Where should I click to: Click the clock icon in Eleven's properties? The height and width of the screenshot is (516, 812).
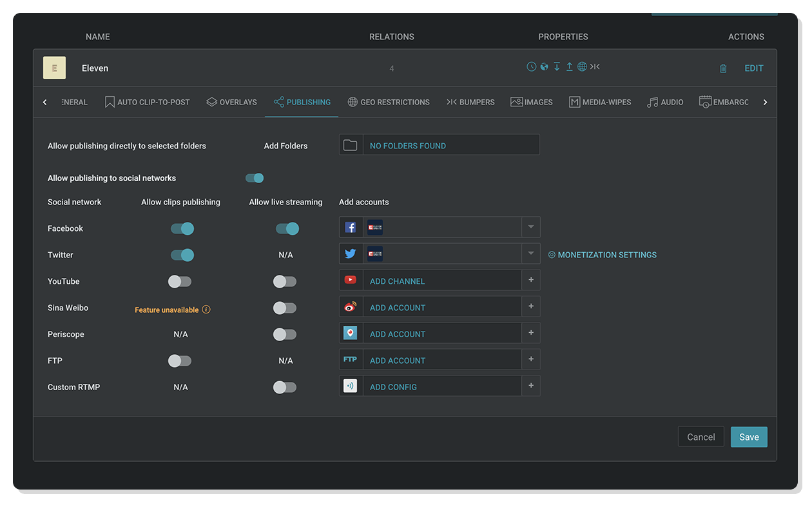[532, 66]
